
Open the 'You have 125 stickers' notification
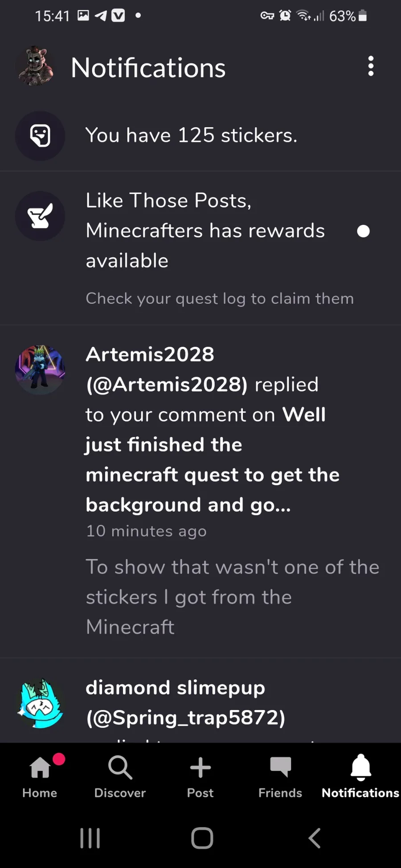pyautogui.click(x=191, y=135)
